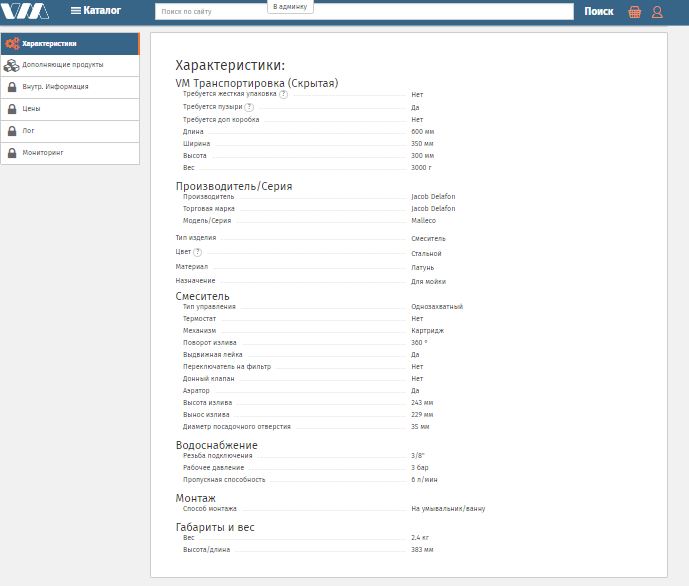The height and width of the screenshot is (586, 689).
Task: Click lock icon beside Внутр. Информация
Action: point(12,87)
